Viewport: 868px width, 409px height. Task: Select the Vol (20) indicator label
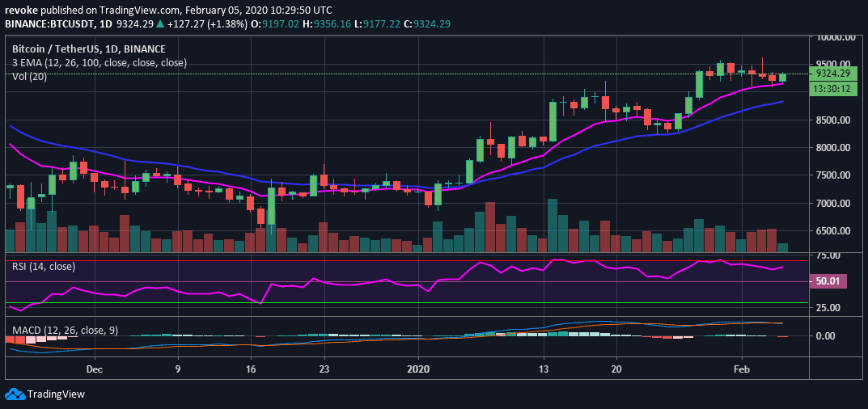click(x=29, y=76)
